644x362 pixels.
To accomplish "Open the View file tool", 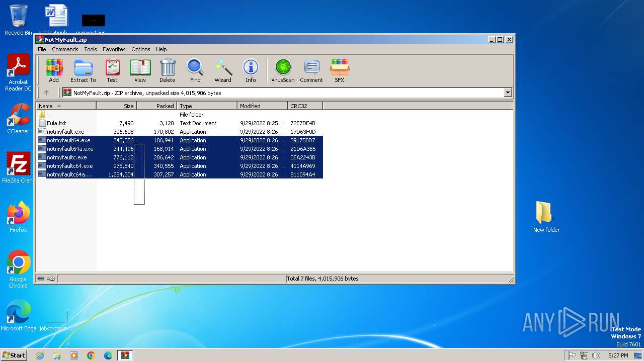I will coord(140,71).
